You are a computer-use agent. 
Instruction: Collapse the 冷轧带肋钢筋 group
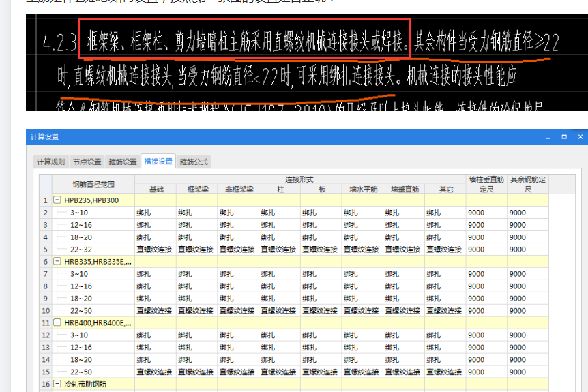tap(57, 383)
